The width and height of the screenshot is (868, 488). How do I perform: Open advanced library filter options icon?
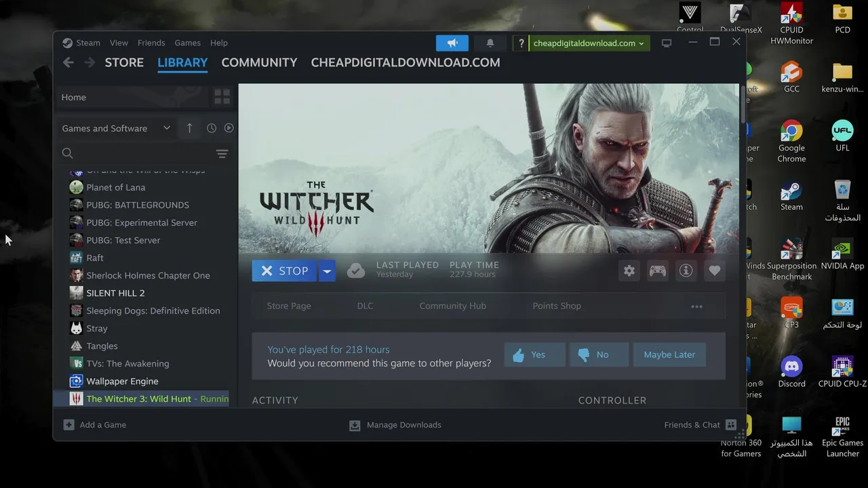222,154
